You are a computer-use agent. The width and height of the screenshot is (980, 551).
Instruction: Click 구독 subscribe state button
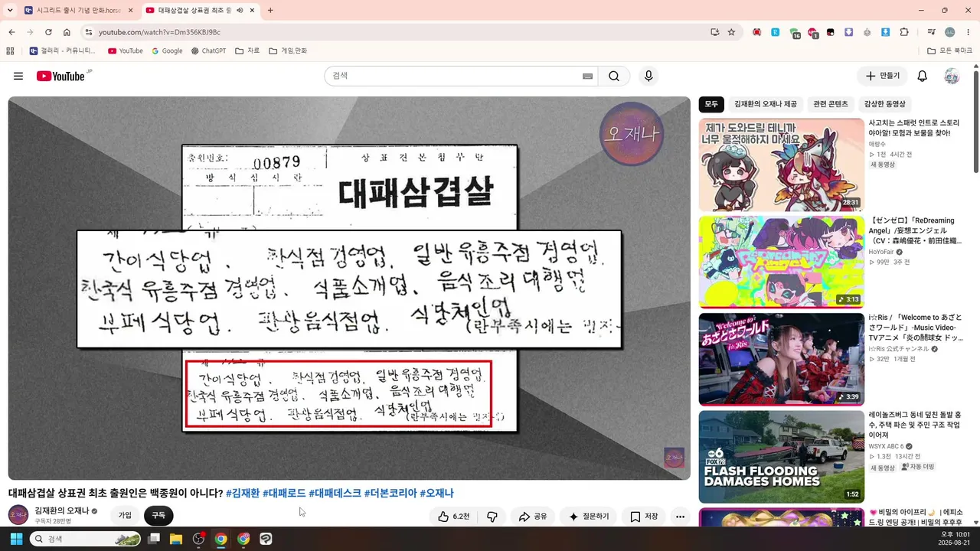(x=158, y=515)
